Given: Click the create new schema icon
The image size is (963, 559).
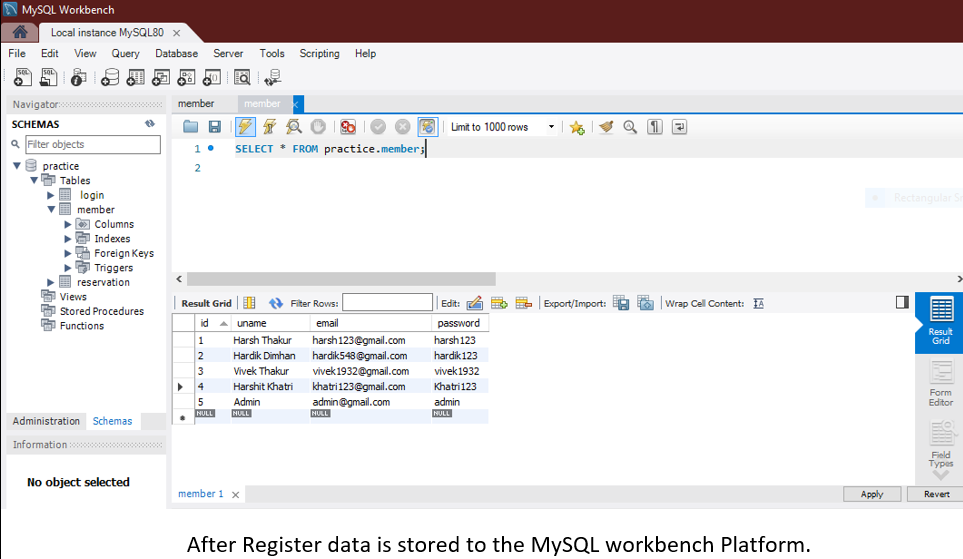Looking at the screenshot, I should (x=110, y=77).
